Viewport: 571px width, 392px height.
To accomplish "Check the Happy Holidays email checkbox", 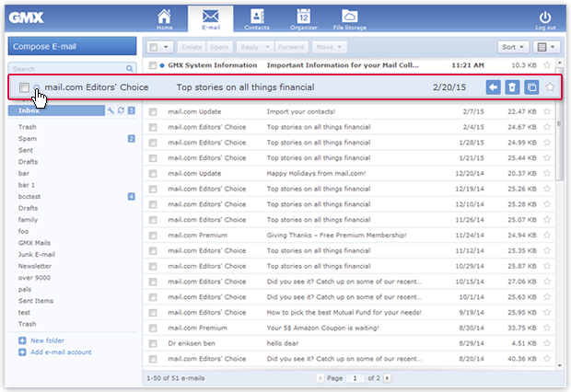I will tap(153, 174).
